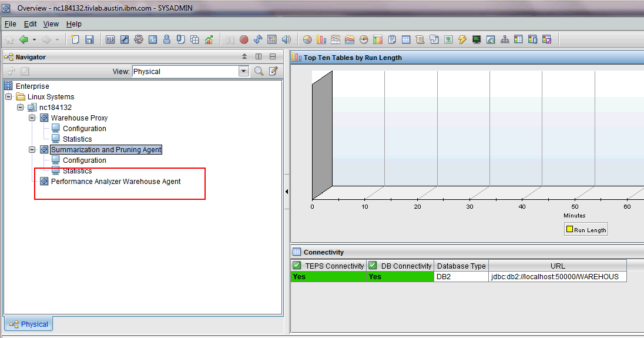Click the green arrow bar chart toolbar icon
The image size is (644, 338).
coord(209,39)
